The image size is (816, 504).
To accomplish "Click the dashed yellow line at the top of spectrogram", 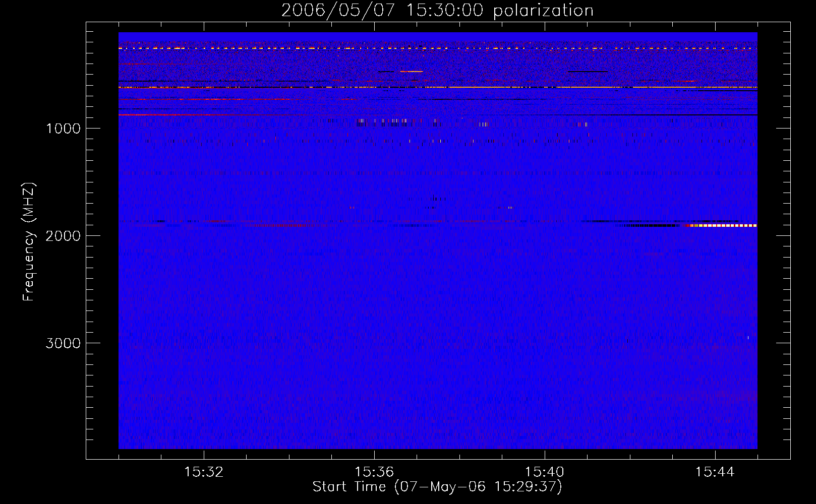I will tap(438, 48).
